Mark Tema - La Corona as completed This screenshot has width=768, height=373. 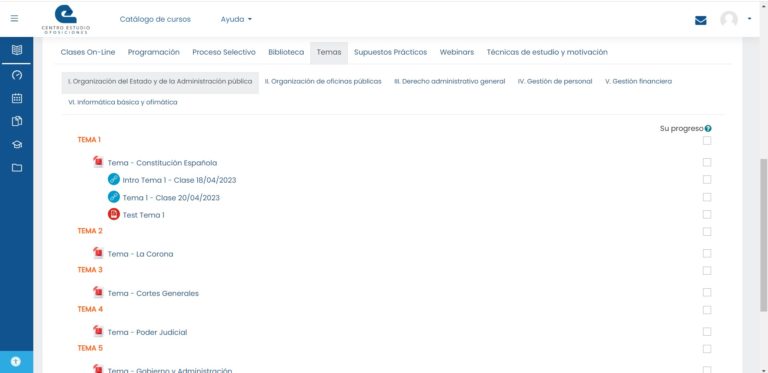tap(707, 254)
